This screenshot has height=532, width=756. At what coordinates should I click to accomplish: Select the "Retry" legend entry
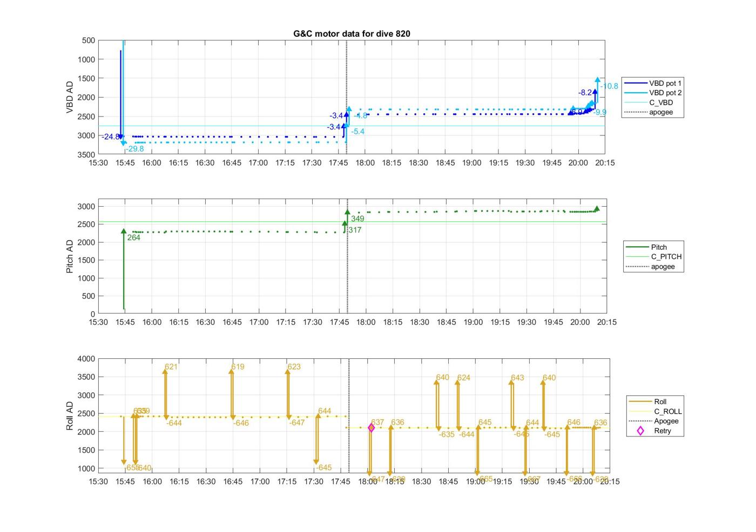click(x=655, y=431)
